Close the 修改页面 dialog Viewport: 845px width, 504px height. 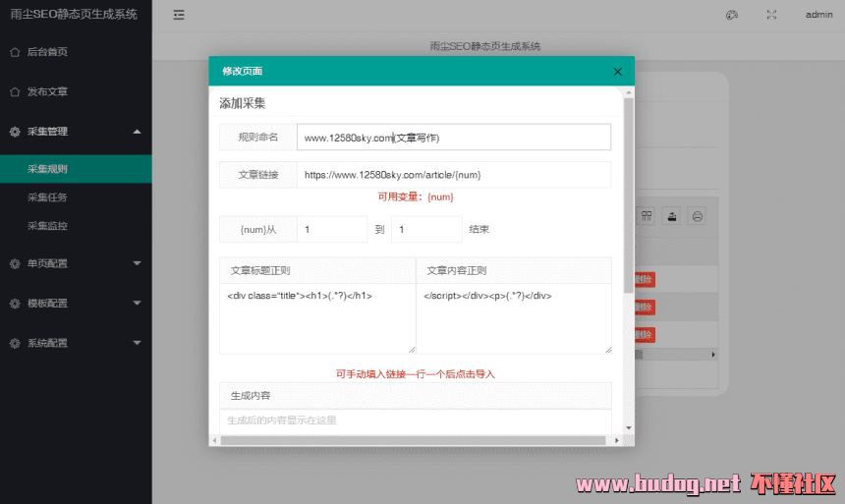click(617, 72)
